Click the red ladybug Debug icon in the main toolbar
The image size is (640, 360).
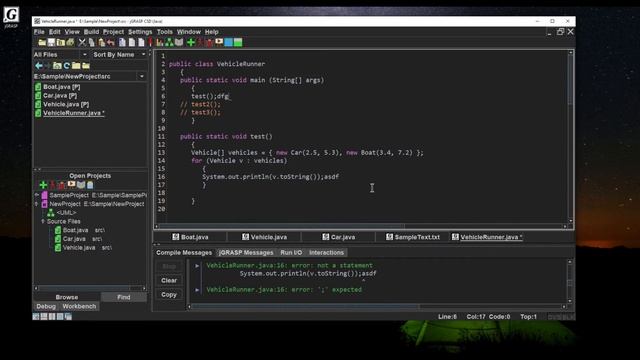click(x=210, y=42)
